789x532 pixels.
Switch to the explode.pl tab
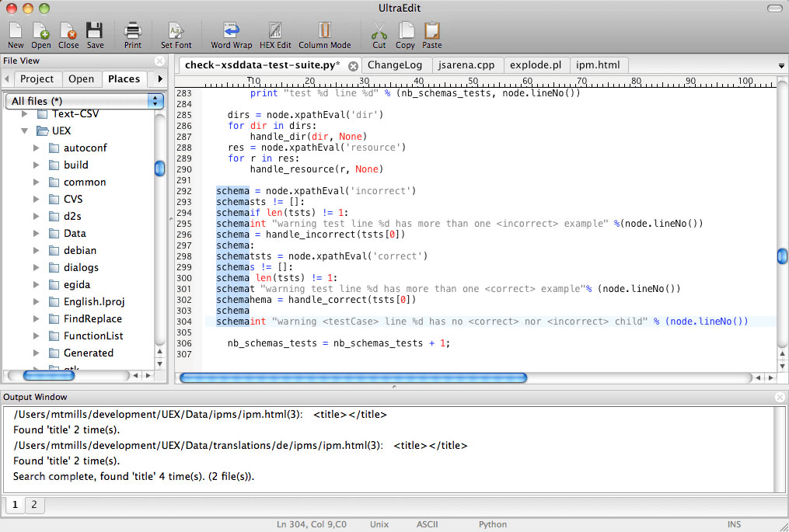click(x=536, y=65)
